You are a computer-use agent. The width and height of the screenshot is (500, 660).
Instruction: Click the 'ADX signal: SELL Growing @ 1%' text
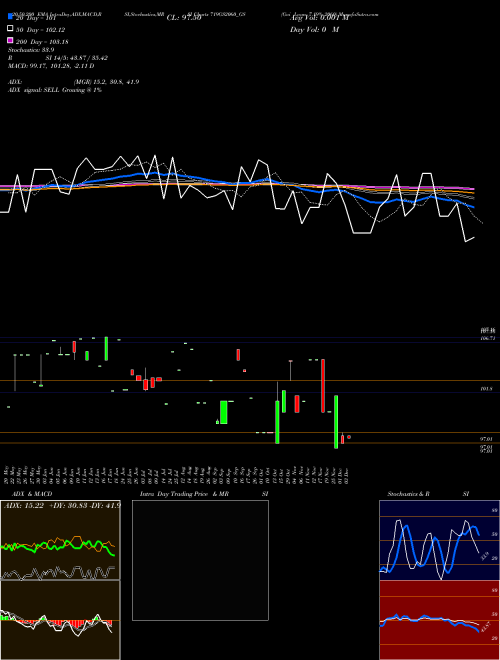pyautogui.click(x=55, y=90)
